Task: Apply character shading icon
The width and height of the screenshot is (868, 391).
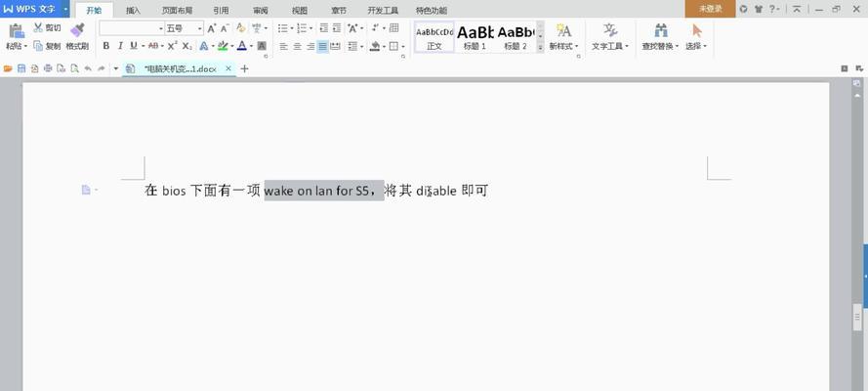Action: coord(263,46)
